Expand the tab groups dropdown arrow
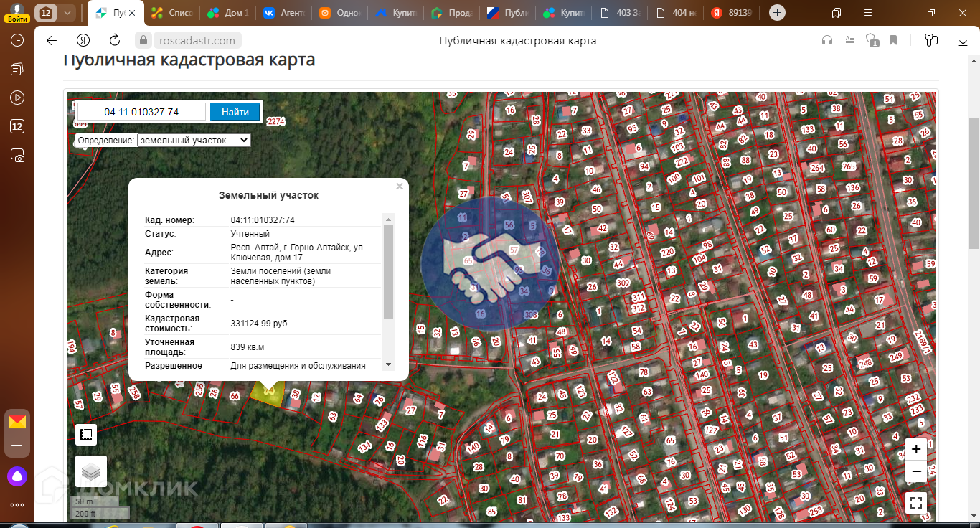The image size is (980, 528). 67,13
